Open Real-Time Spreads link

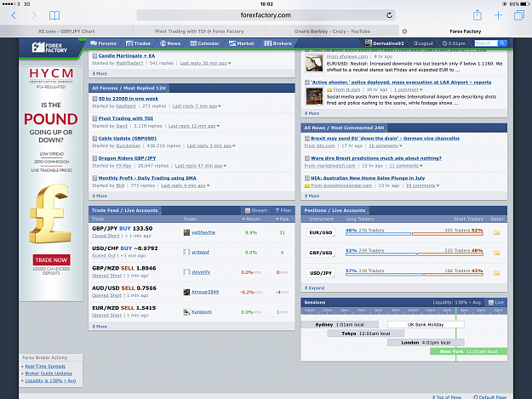coord(45,366)
